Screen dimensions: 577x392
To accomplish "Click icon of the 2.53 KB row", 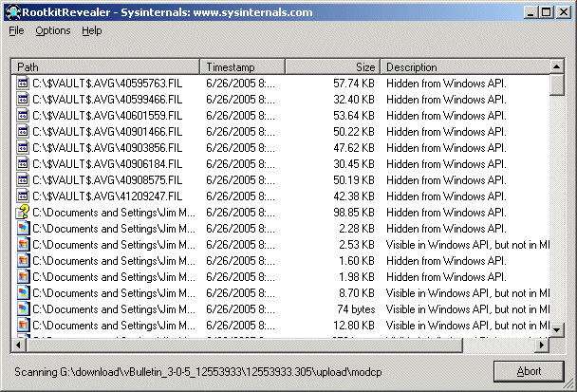I will [x=23, y=245].
